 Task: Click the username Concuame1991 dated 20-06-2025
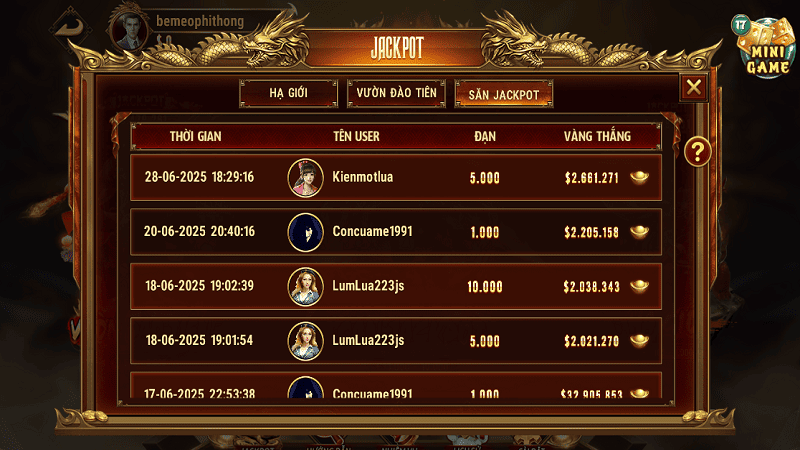click(372, 232)
